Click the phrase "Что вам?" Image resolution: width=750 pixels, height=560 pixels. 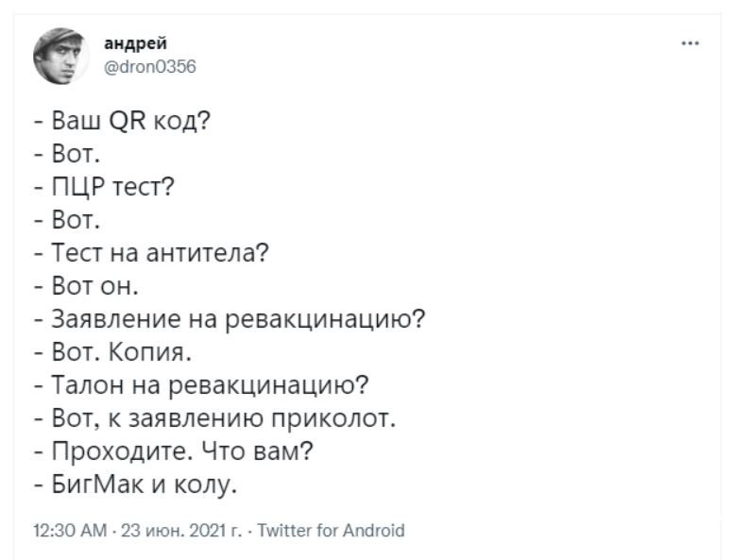(257, 451)
